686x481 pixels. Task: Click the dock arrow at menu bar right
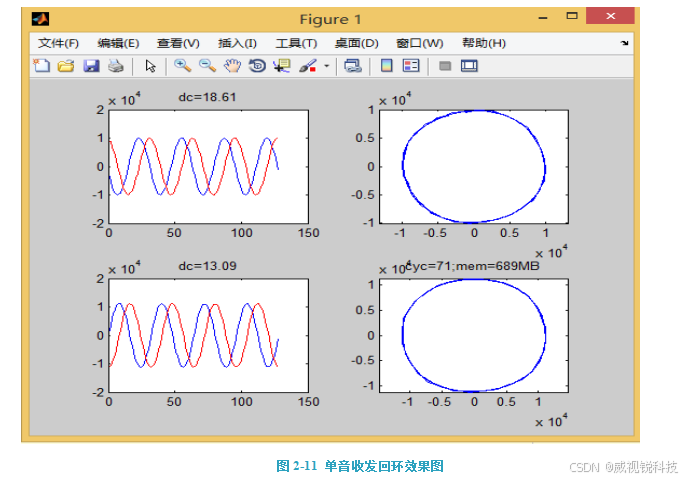(x=624, y=43)
